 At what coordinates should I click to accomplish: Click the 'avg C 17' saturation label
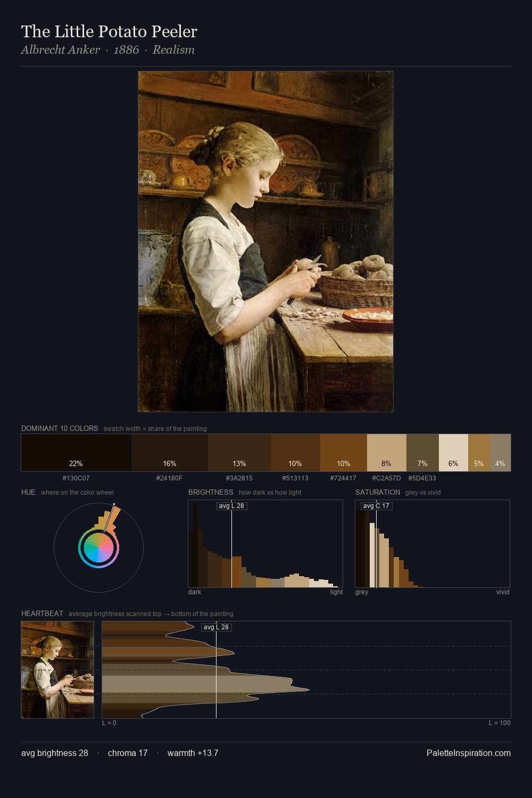(376, 506)
